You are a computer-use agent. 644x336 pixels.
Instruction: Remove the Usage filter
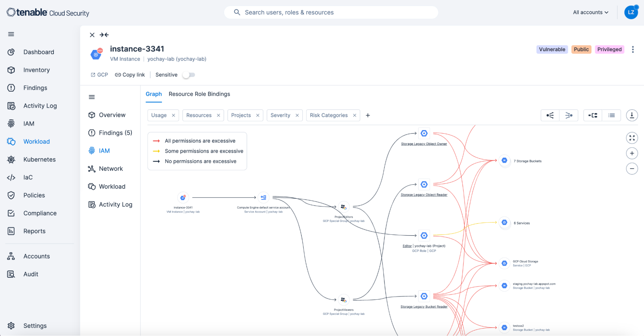coord(173,115)
